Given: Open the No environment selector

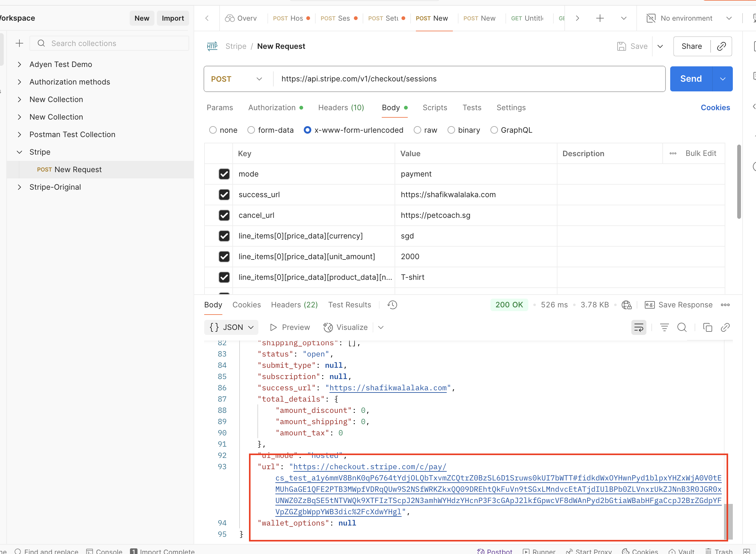Looking at the screenshot, I should point(689,18).
